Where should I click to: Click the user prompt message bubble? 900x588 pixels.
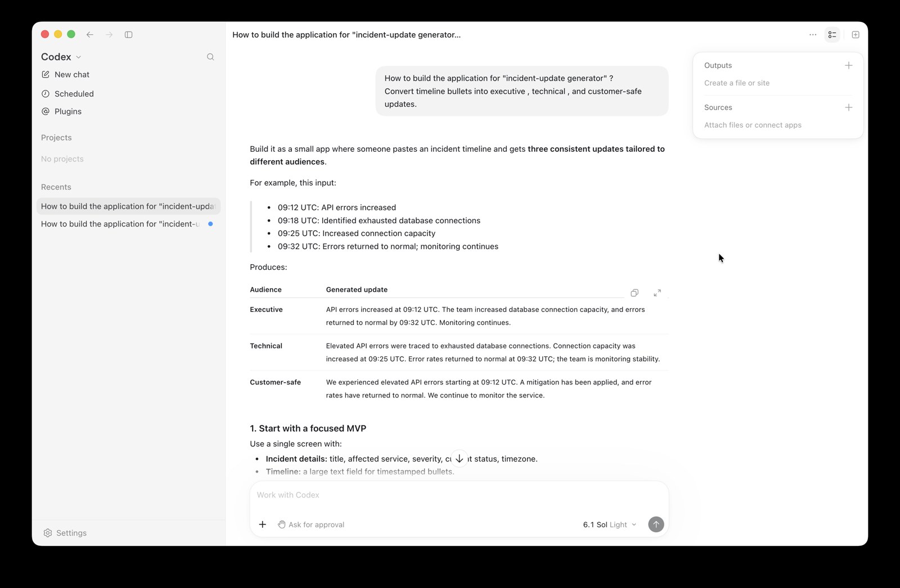point(522,91)
